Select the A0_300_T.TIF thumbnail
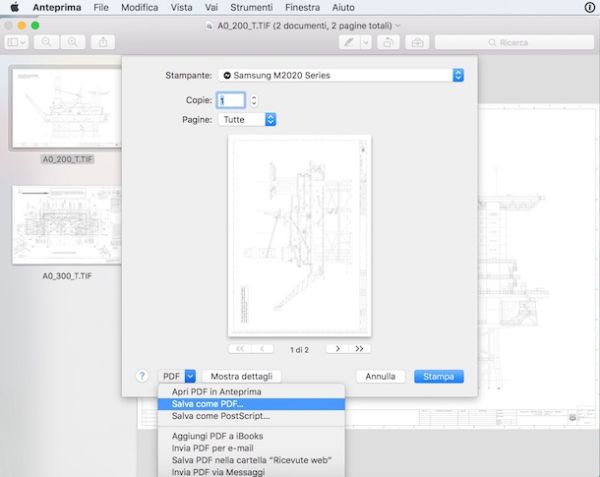The height and width of the screenshot is (477, 600). [x=66, y=225]
